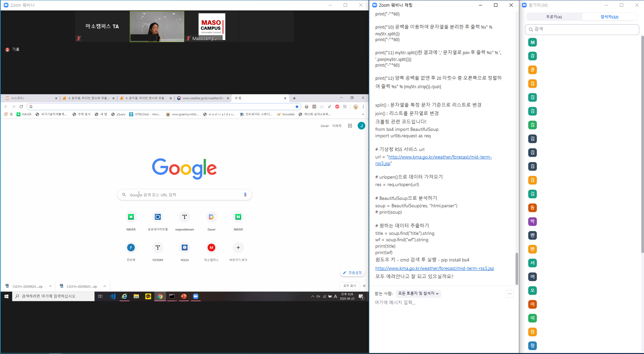
Task: Click the 모두 표시 downloads button
Action: tap(349, 286)
